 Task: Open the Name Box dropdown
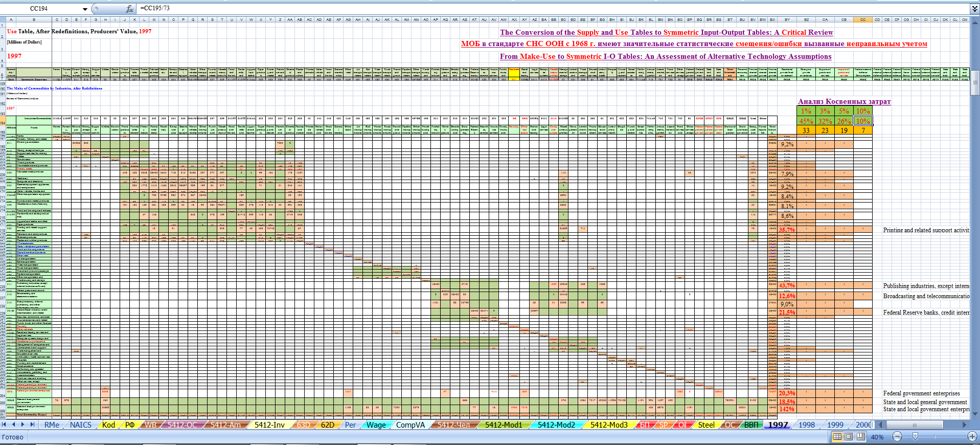tap(85, 9)
